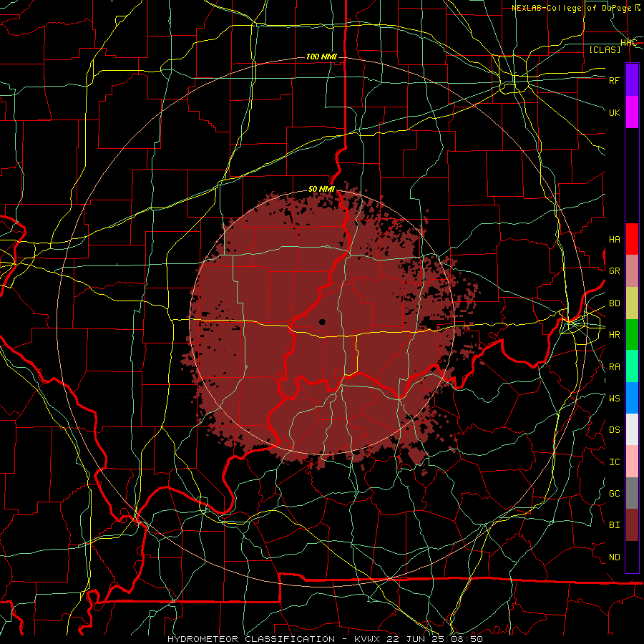Click the [CLAS] units label
644x644 pixels.
point(605,49)
